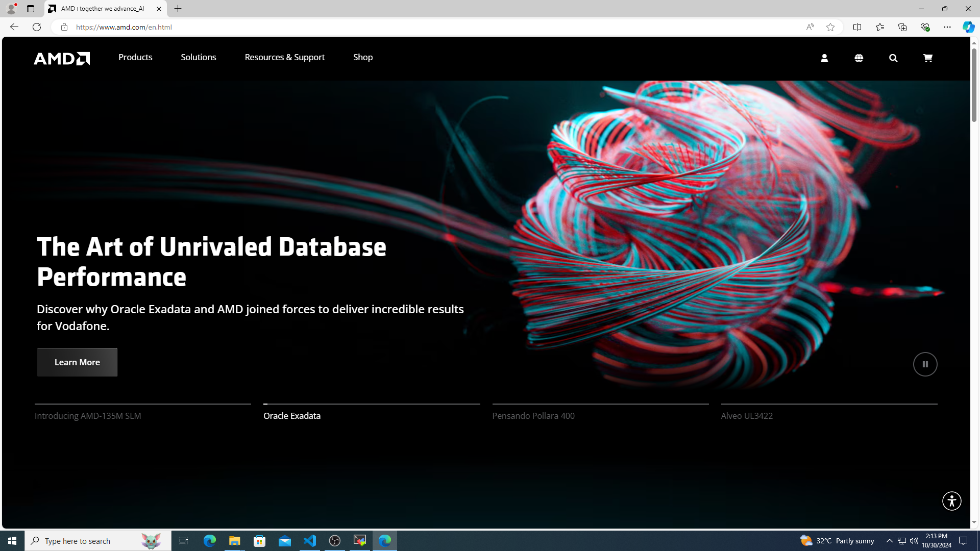The image size is (980, 551).
Task: Open the Favorites list icon
Action: 879,27
